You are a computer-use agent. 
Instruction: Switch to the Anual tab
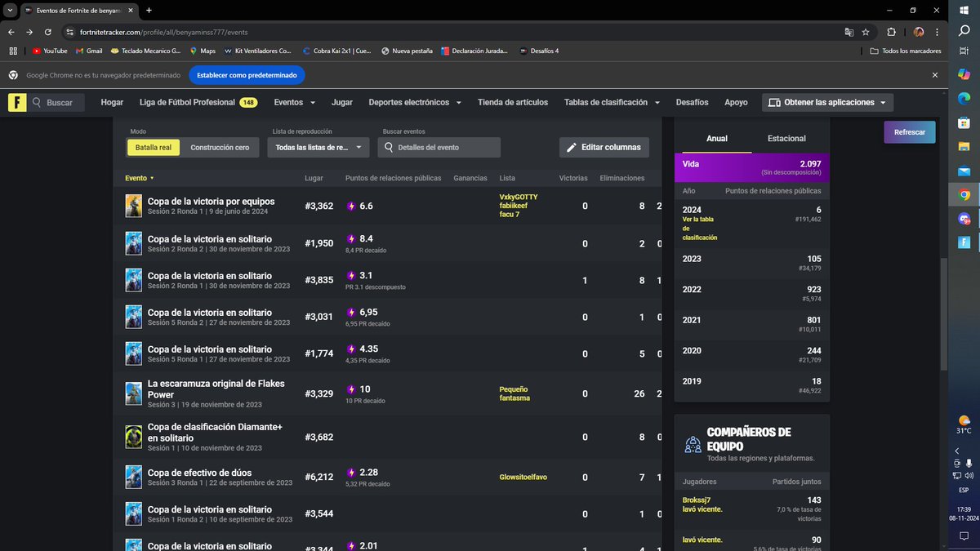tap(717, 139)
